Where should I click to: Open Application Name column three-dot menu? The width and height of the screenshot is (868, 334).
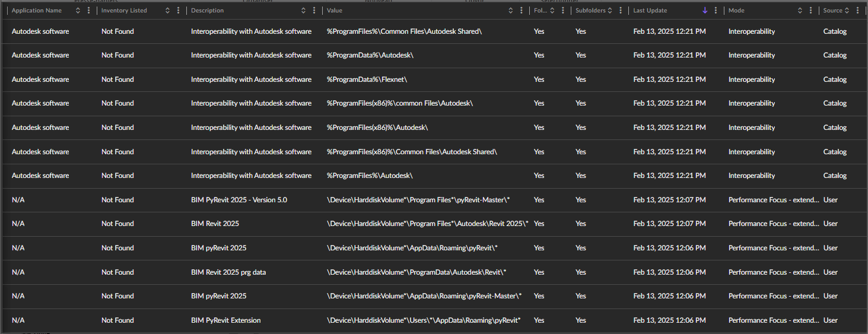89,11
